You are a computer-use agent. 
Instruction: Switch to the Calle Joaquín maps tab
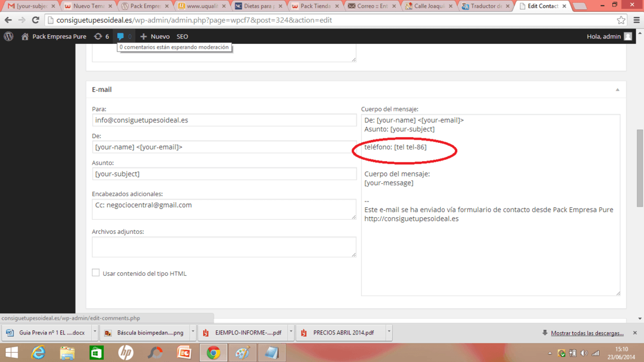coord(429,6)
